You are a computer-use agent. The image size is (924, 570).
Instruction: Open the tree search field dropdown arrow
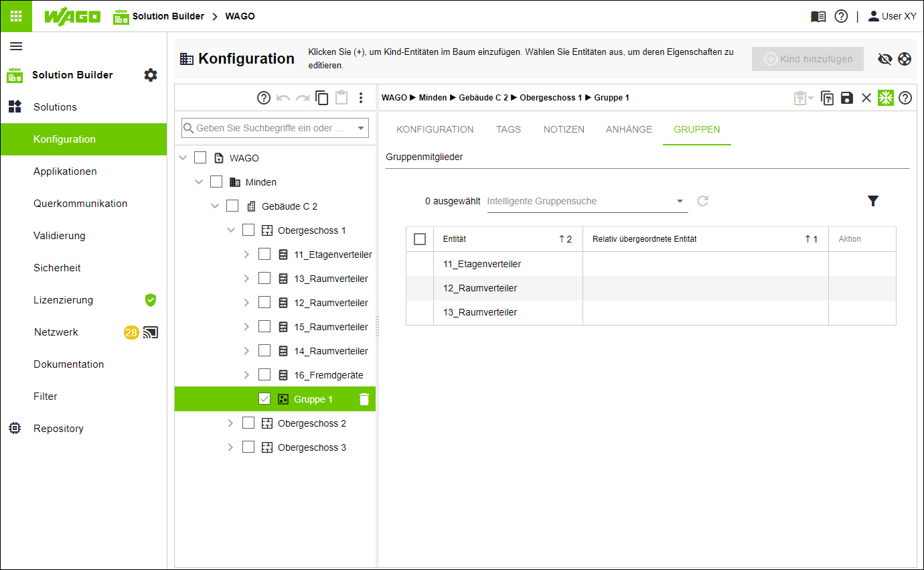[362, 128]
